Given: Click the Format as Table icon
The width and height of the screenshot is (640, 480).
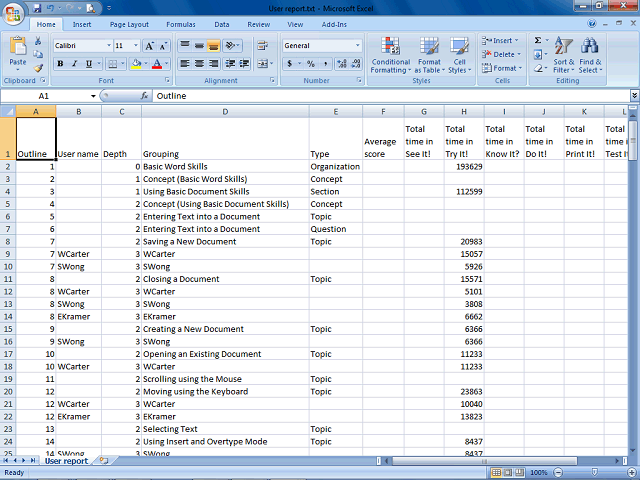Looking at the screenshot, I should click(429, 56).
